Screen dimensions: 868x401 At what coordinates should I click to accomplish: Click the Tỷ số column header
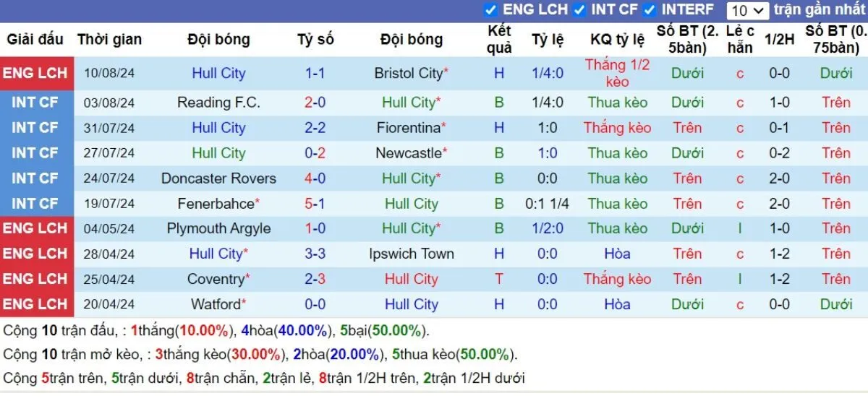(315, 40)
